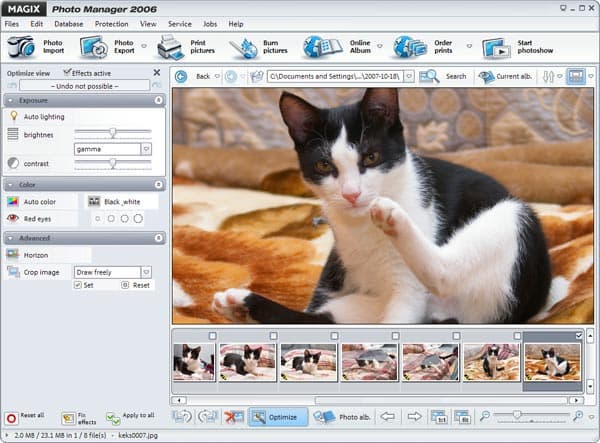Viewport: 600px width, 443px height.
Task: Click the 1:1 zoom icon
Action: 439,417
